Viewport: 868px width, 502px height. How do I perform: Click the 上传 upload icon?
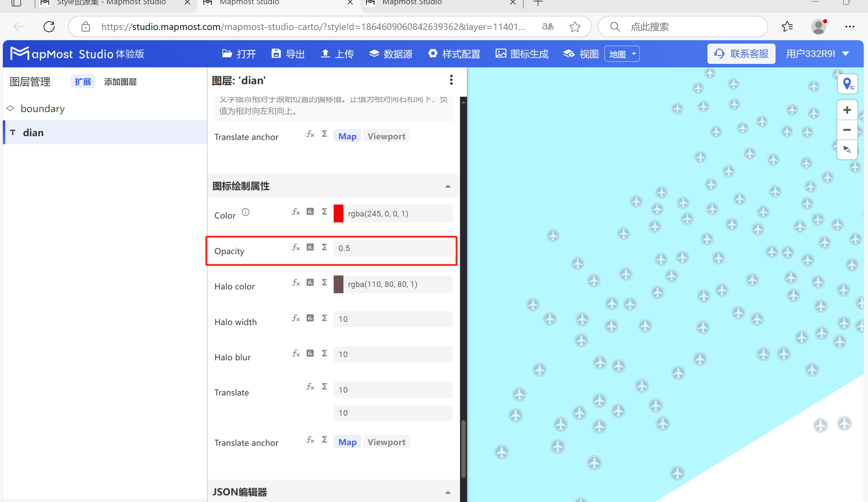pos(326,53)
